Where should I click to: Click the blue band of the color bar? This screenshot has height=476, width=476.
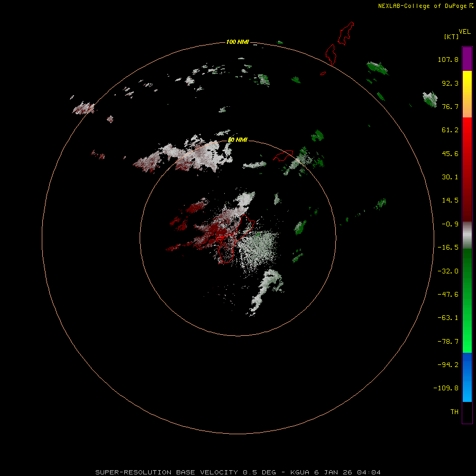467,377
